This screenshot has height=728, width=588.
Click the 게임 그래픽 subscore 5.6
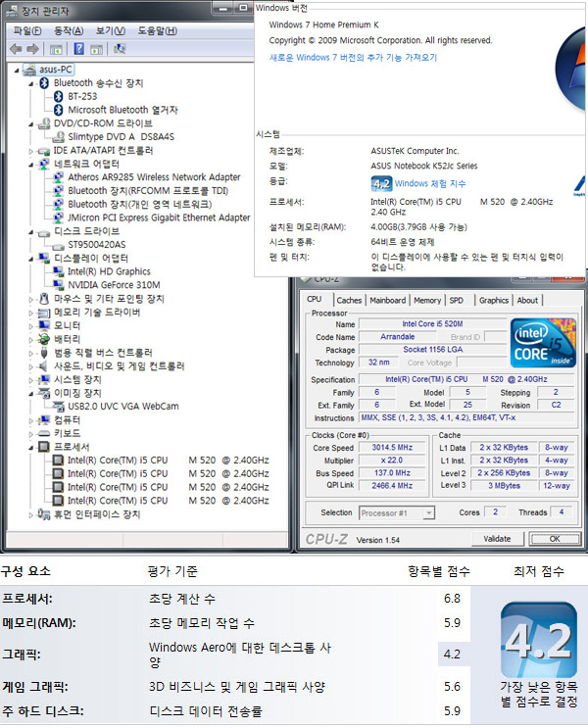(452, 687)
